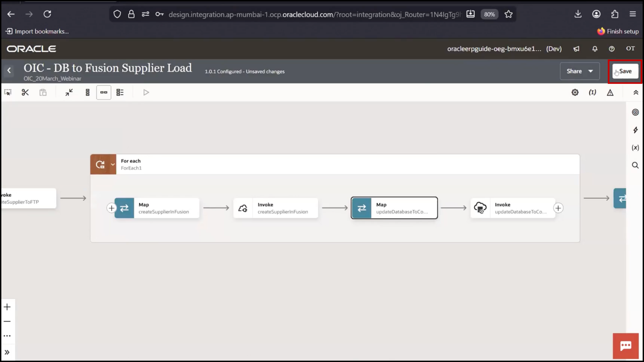The height and width of the screenshot is (362, 644).
Task: Open the OT user profile menu
Action: (631, 48)
